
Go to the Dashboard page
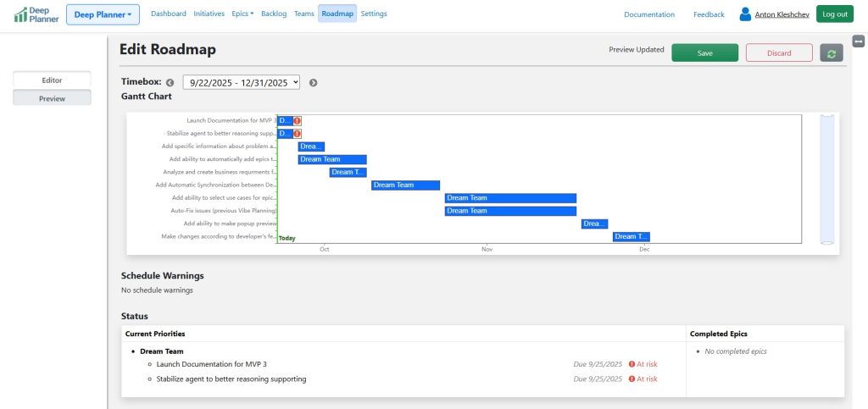click(x=169, y=14)
